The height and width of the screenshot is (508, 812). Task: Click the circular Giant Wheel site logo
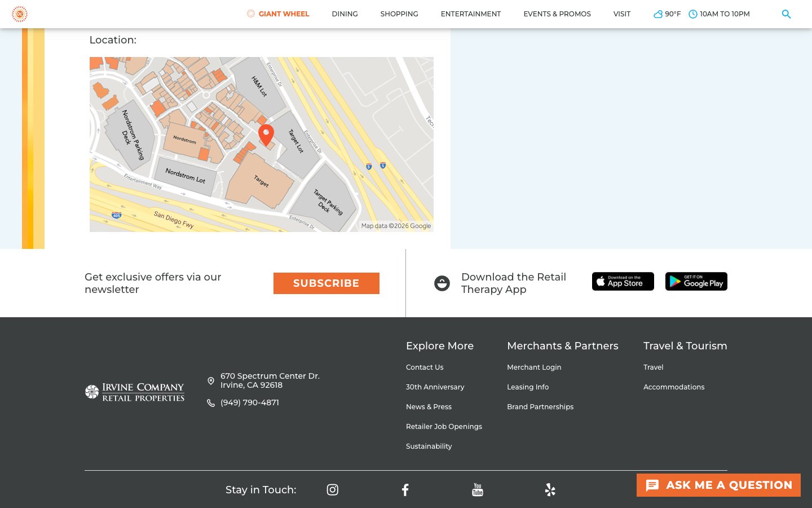pyautogui.click(x=20, y=14)
